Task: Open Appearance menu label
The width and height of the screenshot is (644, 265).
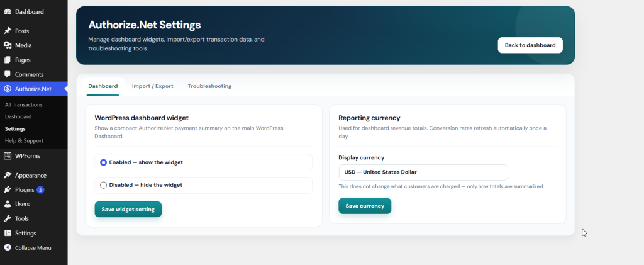Action: 31,175
